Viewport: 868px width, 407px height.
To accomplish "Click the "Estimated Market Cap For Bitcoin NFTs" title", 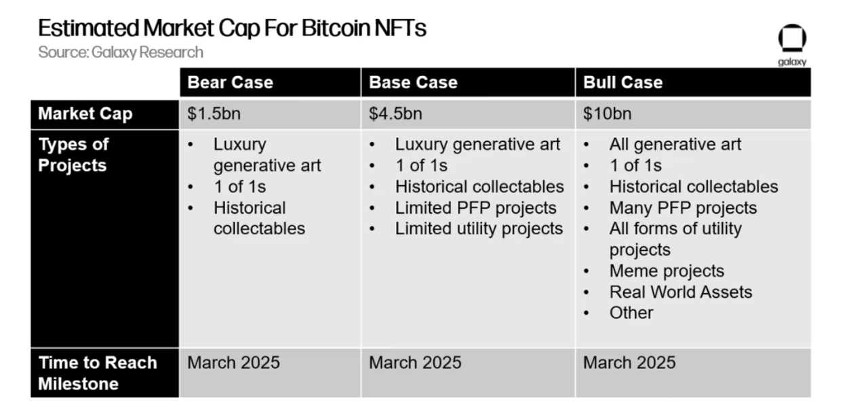I will [x=232, y=28].
